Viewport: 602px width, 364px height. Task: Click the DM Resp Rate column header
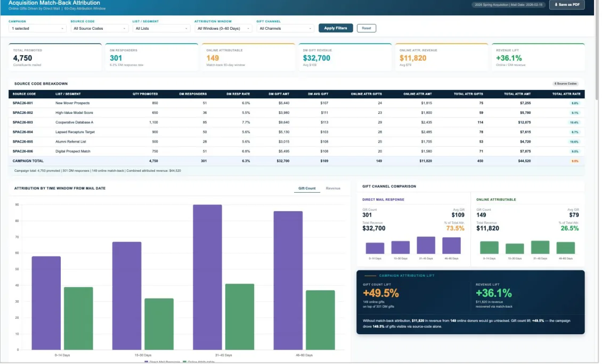[x=238, y=94]
